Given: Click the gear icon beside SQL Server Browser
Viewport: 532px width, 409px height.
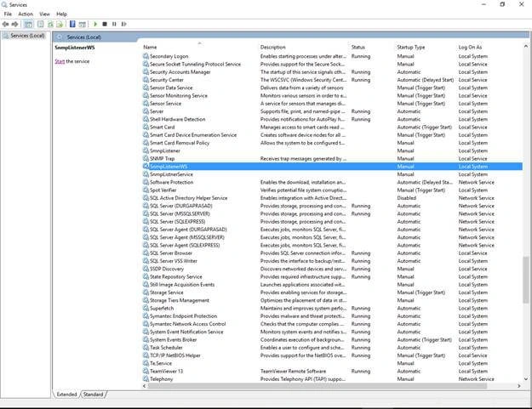Looking at the screenshot, I should click(x=146, y=253).
